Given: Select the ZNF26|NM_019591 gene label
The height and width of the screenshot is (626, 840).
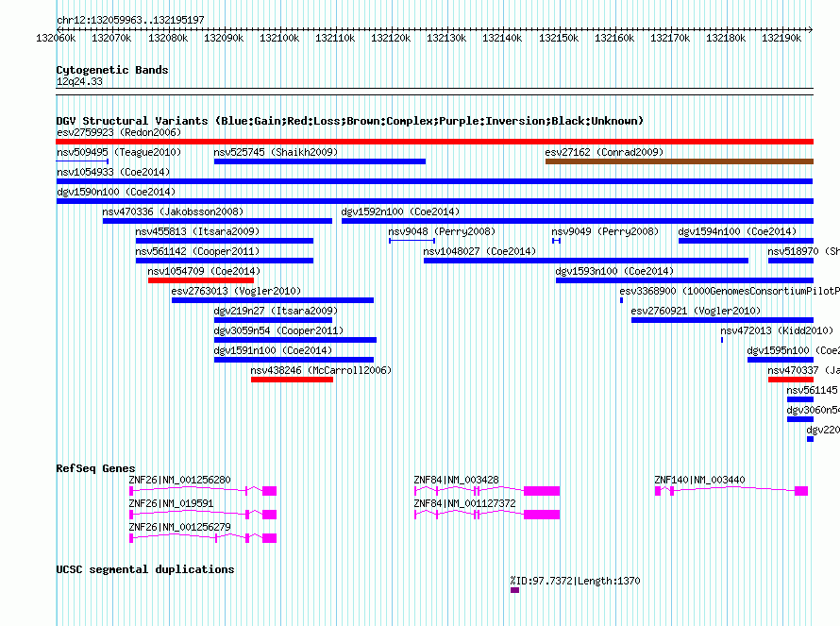Looking at the screenshot, I should [x=172, y=503].
